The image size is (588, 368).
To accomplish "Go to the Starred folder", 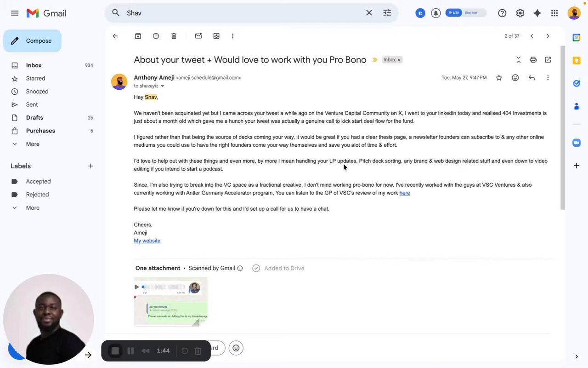I will tap(35, 79).
